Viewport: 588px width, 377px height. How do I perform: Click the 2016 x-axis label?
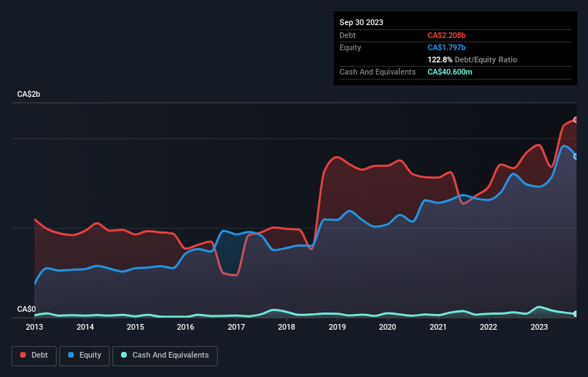click(185, 327)
